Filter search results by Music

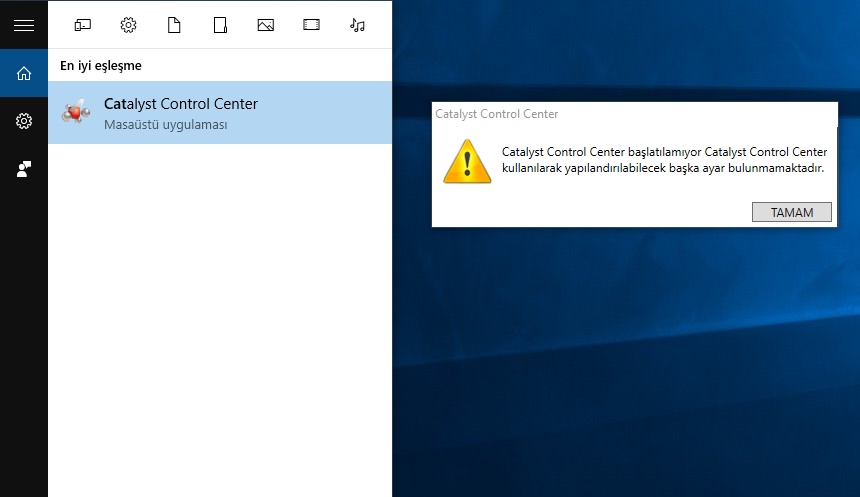click(357, 25)
